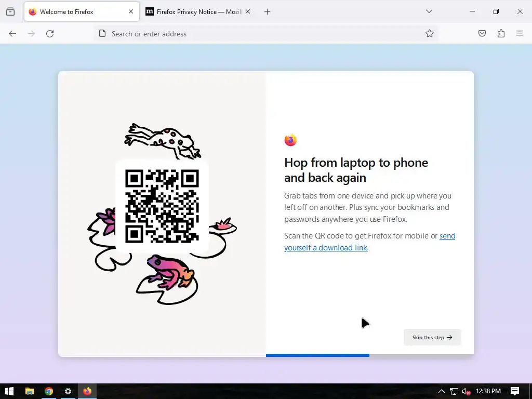The height and width of the screenshot is (399, 532).
Task: Click Firefox icon on the taskbar
Action: [87, 391]
